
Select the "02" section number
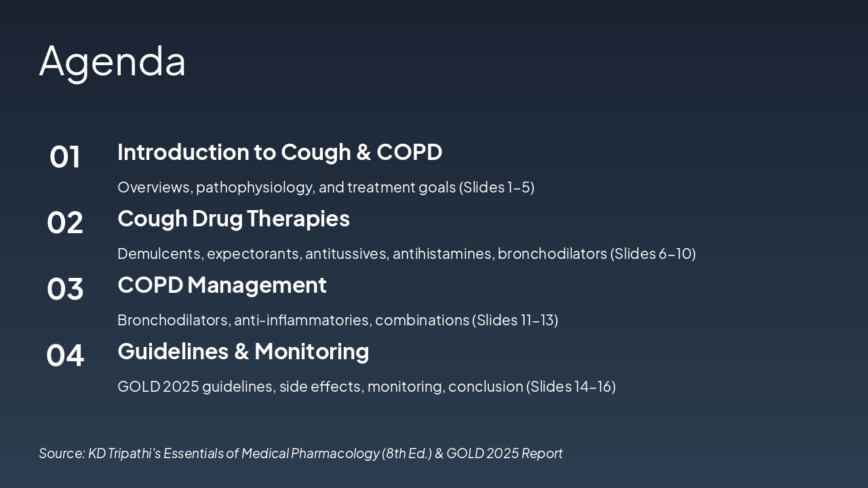click(65, 223)
